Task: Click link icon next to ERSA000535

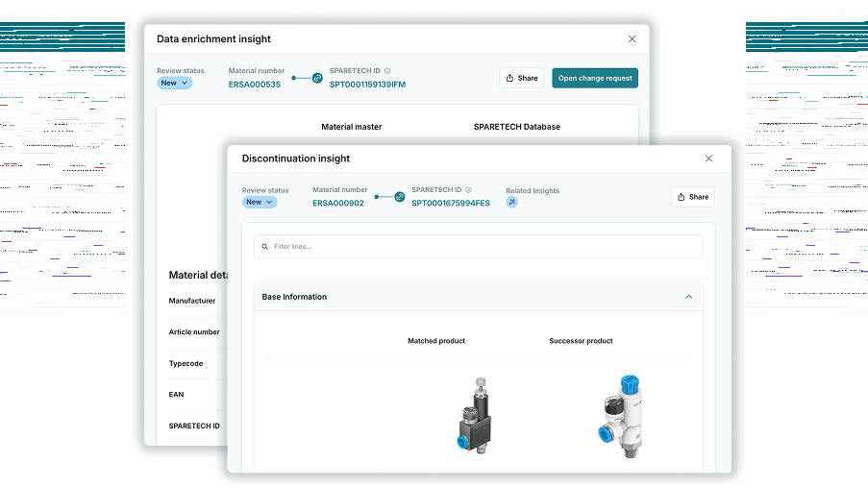Action: pos(317,78)
